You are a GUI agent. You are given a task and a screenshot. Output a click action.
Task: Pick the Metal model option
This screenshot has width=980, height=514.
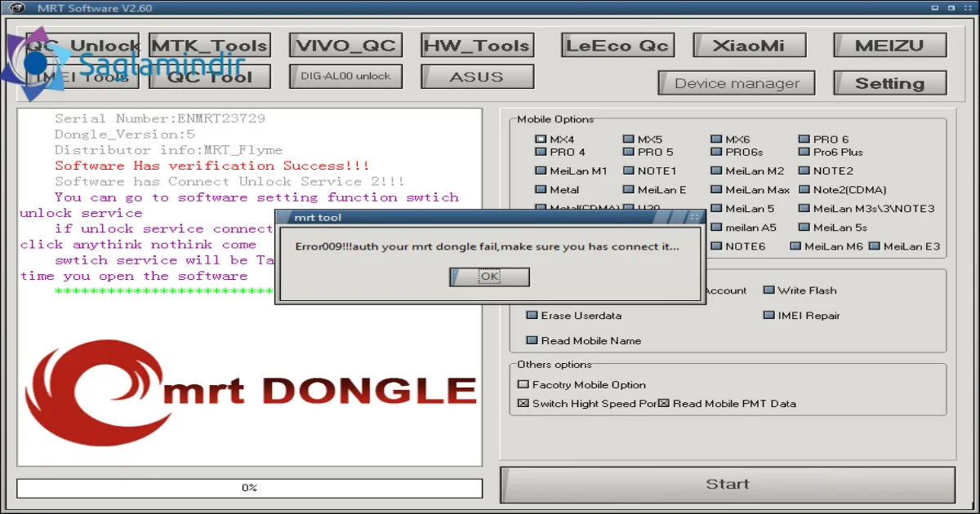tap(558, 189)
